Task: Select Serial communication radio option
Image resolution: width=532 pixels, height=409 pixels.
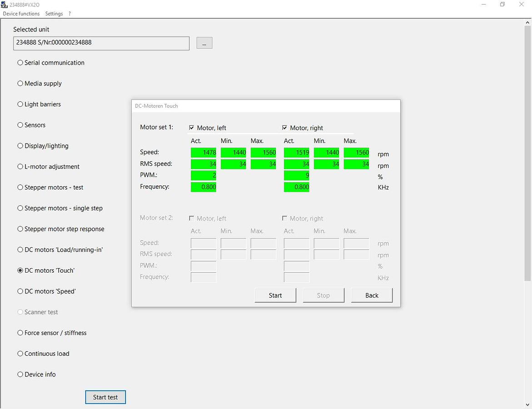Action: click(x=20, y=63)
